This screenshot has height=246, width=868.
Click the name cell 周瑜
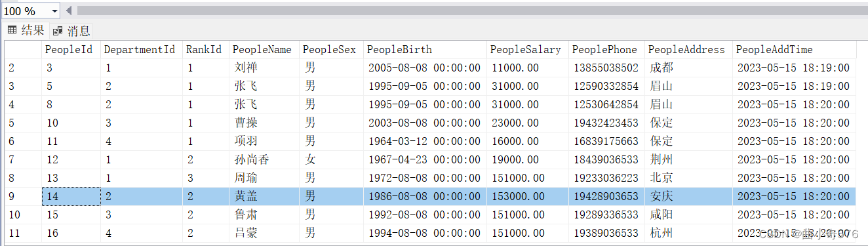(x=265, y=178)
